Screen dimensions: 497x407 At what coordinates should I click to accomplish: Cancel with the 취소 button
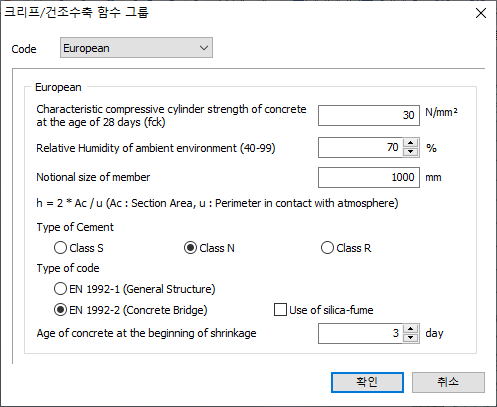tap(448, 382)
